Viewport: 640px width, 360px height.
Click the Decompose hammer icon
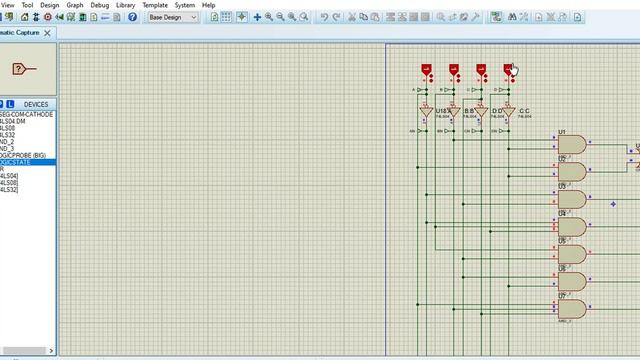pos(475,17)
